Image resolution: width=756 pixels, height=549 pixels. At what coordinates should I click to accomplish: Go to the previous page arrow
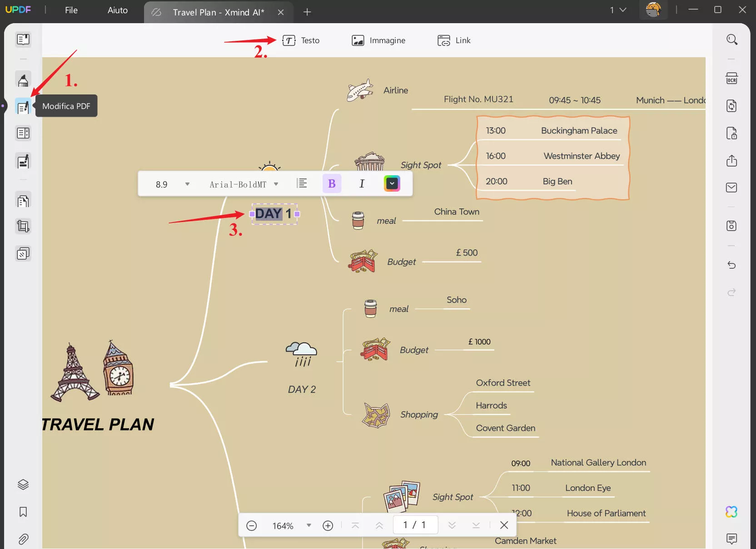pyautogui.click(x=379, y=525)
